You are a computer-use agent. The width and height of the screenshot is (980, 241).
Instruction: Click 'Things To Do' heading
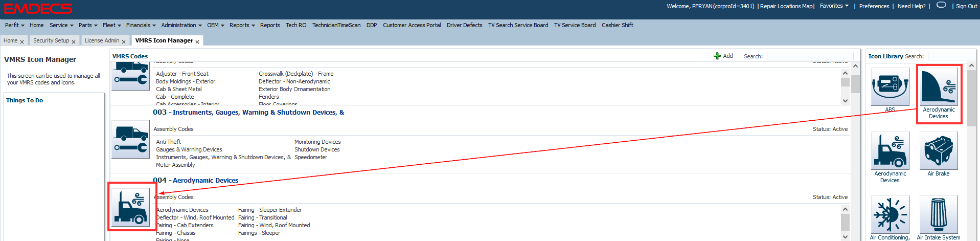(x=25, y=100)
